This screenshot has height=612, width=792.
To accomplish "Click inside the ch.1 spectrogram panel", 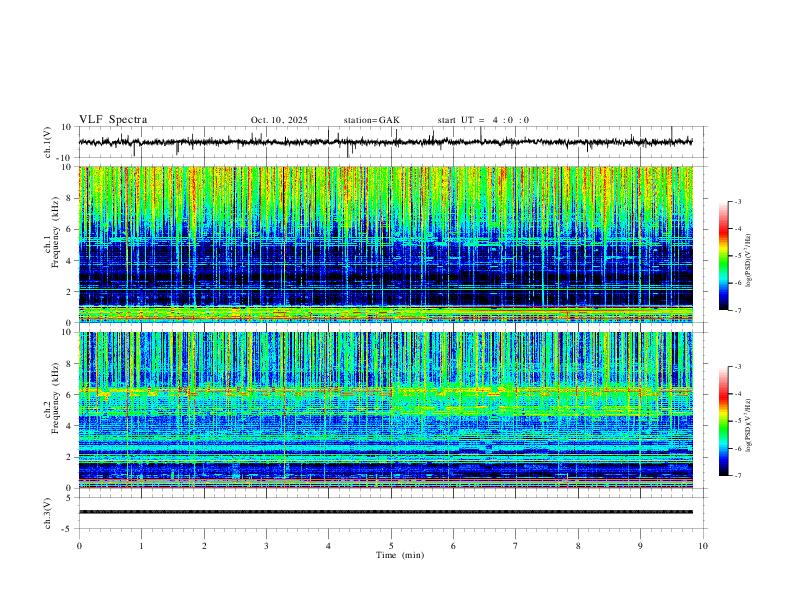I will pos(386,244).
